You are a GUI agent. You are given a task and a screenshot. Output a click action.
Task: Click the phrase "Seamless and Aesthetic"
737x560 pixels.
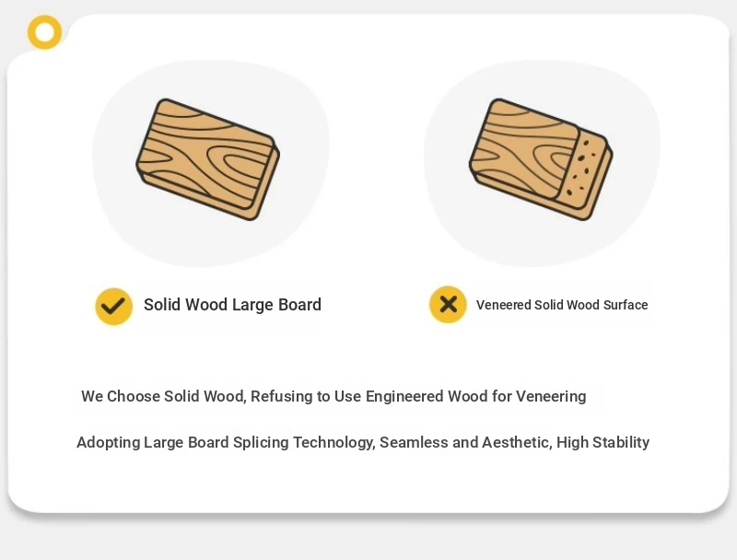(465, 442)
